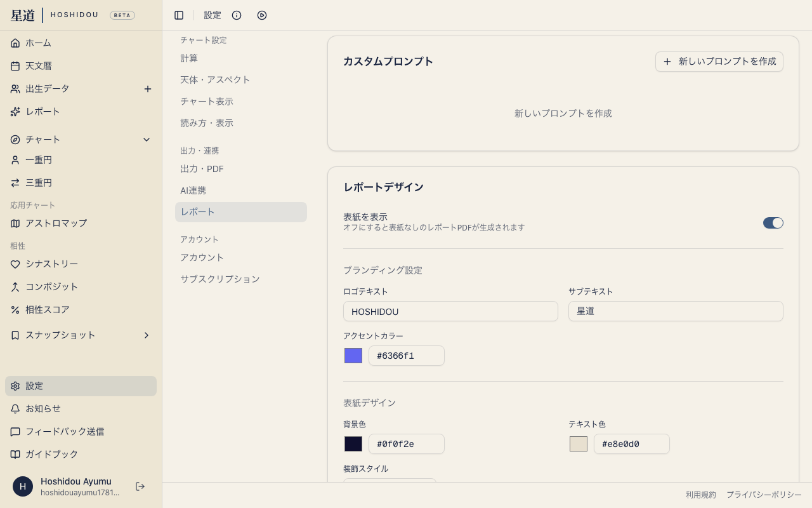Image resolution: width=812 pixels, height=508 pixels.
Task: Go to the アストロマップ page
Action: pos(81,224)
